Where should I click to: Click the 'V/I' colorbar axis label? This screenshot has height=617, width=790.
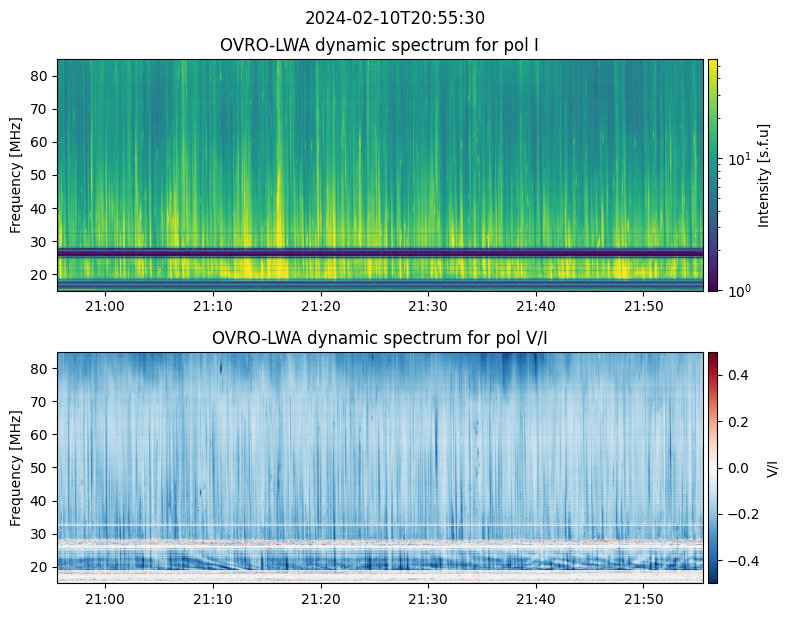pos(771,467)
